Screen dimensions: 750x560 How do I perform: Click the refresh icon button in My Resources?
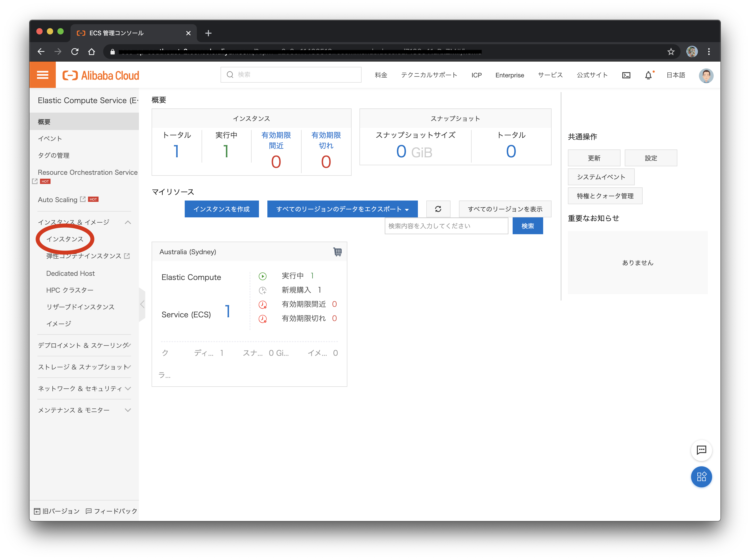tap(438, 209)
